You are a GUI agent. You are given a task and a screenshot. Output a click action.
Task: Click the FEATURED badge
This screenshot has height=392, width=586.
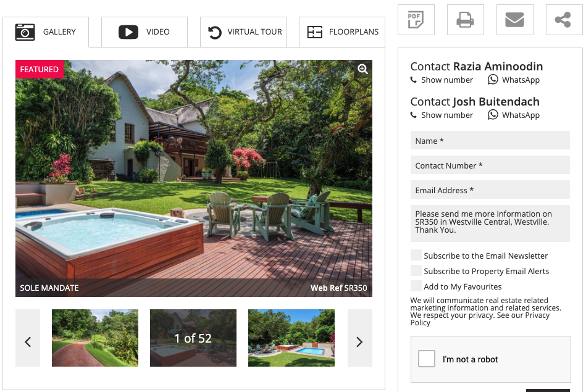point(40,69)
